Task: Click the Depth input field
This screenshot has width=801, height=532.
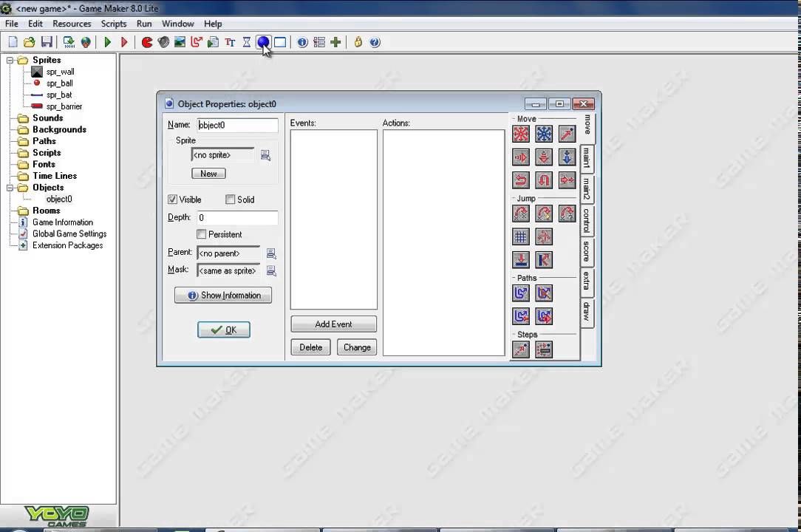Action: (237, 218)
